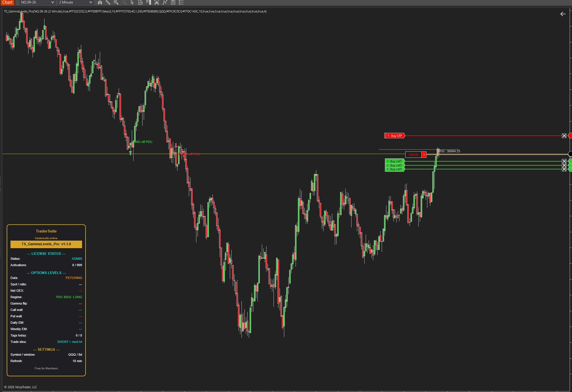Show the Data Box icon

tap(141, 3)
